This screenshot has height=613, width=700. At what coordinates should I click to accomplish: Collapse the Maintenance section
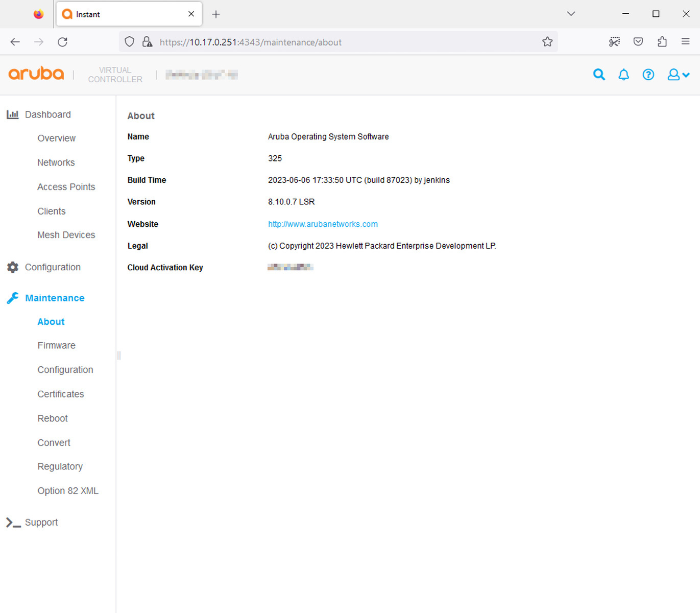[x=55, y=298]
